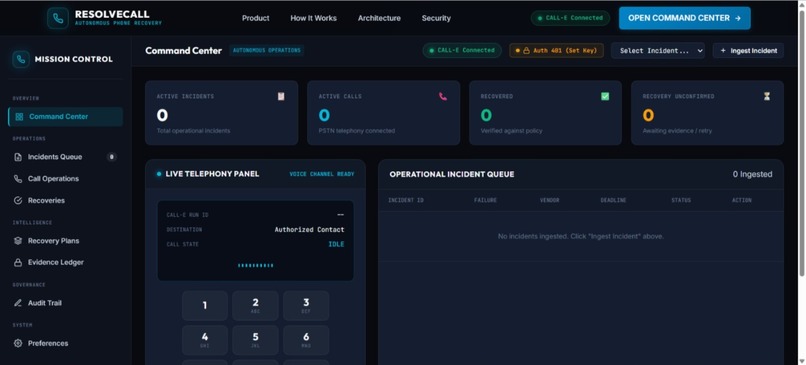The width and height of the screenshot is (806, 365).
Task: Click the Active Incidents stat card
Action: [x=222, y=113]
